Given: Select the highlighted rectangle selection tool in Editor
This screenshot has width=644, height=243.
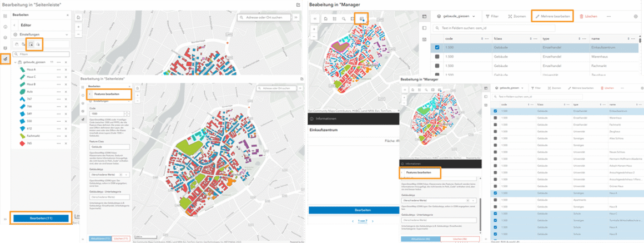Looking at the screenshot, I should [x=31, y=44].
